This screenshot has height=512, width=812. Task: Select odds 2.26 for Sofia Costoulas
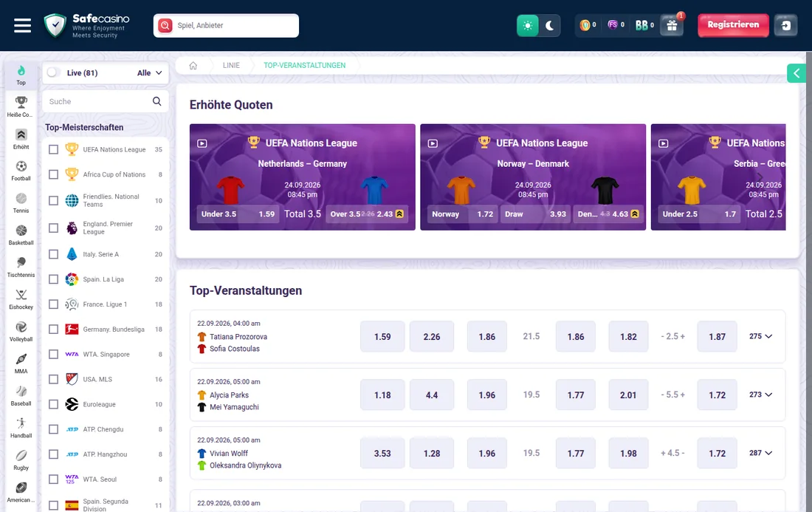click(x=432, y=336)
